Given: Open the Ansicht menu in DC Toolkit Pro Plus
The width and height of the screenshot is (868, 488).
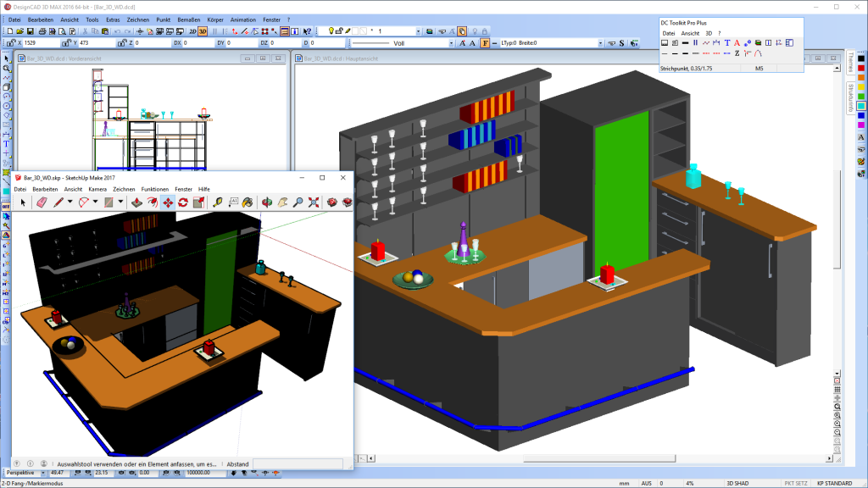Looking at the screenshot, I should pos(690,34).
